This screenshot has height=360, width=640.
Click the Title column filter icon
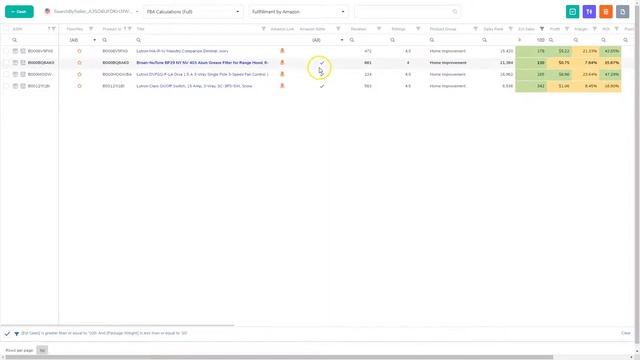tap(263, 29)
